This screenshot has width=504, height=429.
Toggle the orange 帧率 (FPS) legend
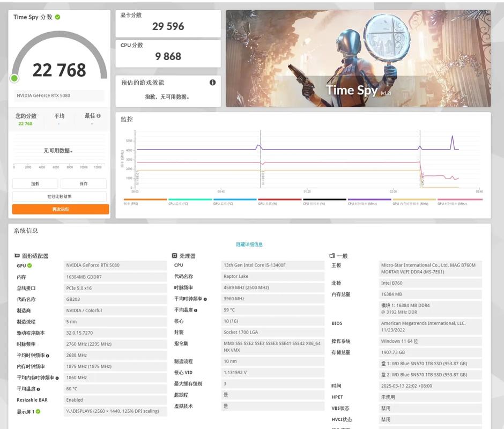[145, 202]
